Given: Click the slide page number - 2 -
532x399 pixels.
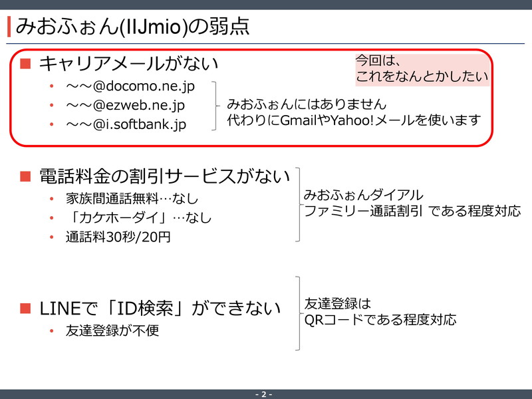Looking at the screenshot, I should [x=263, y=394].
